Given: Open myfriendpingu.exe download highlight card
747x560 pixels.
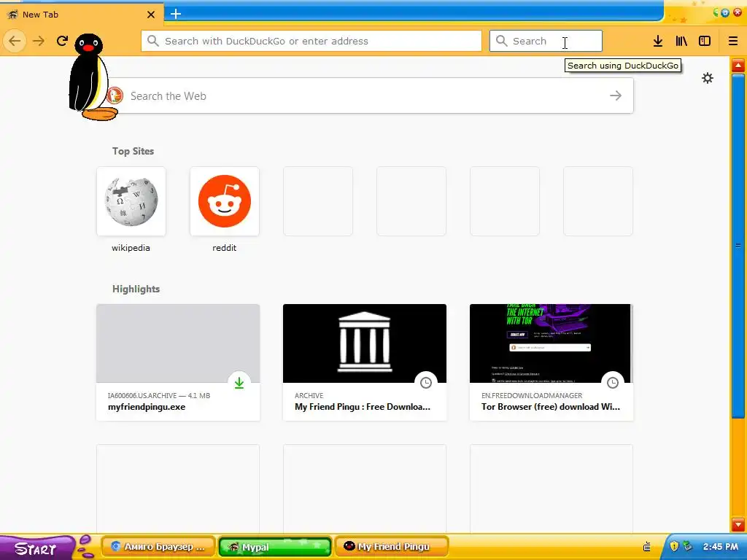Looking at the screenshot, I should tap(178, 362).
